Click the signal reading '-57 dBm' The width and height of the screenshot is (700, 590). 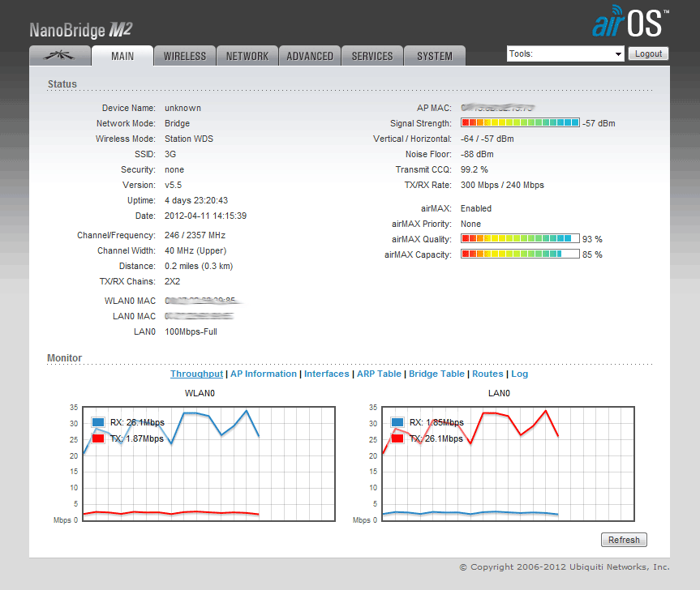pyautogui.click(x=599, y=123)
